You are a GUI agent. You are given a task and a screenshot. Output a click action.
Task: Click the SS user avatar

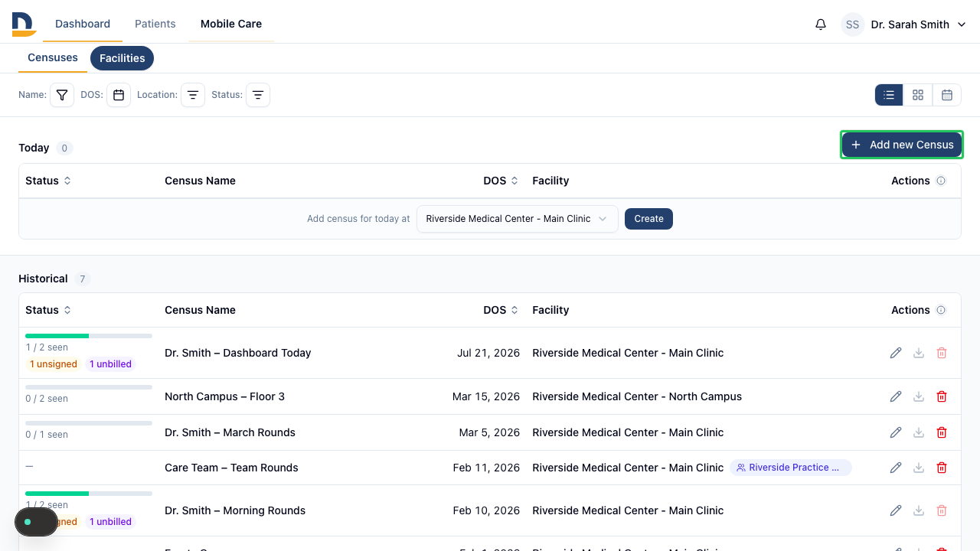click(x=853, y=24)
